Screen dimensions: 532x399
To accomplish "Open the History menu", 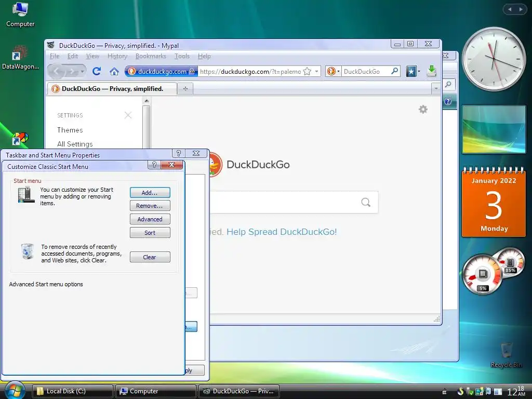I will (117, 56).
